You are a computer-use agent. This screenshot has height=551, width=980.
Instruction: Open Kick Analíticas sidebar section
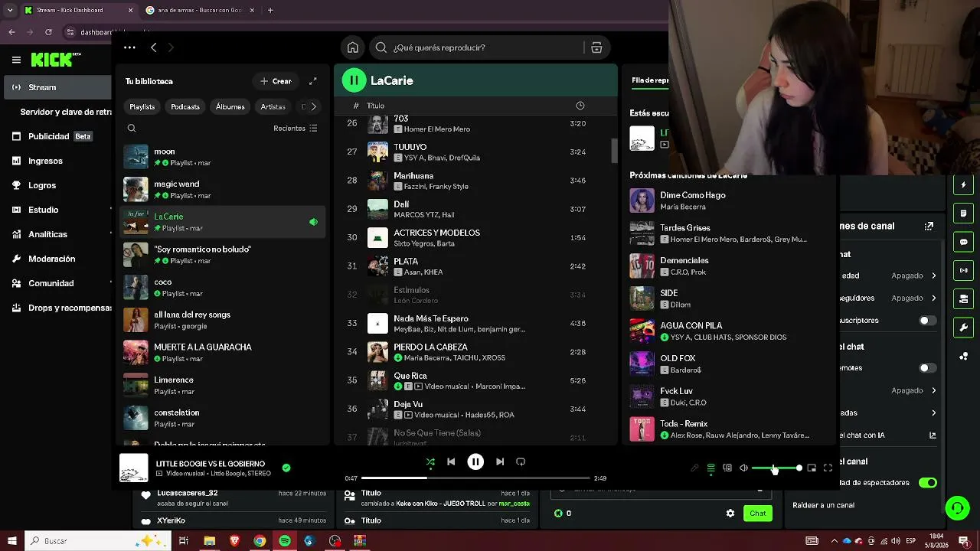[x=47, y=234]
